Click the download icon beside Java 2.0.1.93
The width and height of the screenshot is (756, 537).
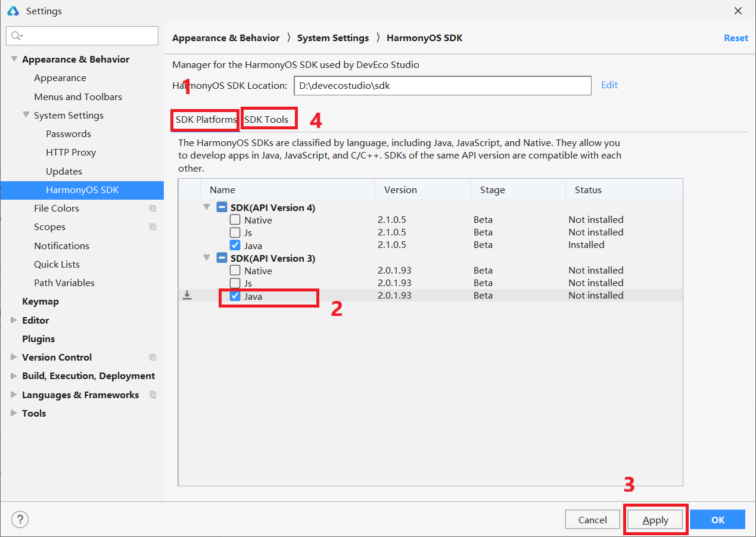tap(187, 295)
